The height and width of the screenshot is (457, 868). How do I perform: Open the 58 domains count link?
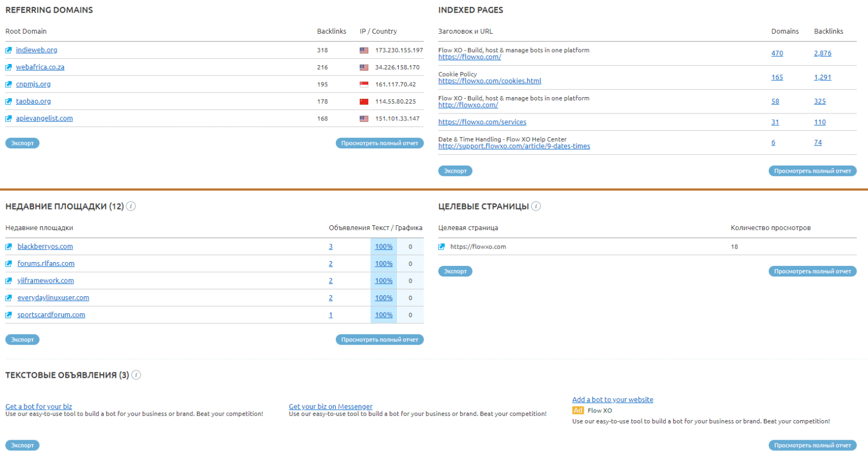pyautogui.click(x=775, y=101)
